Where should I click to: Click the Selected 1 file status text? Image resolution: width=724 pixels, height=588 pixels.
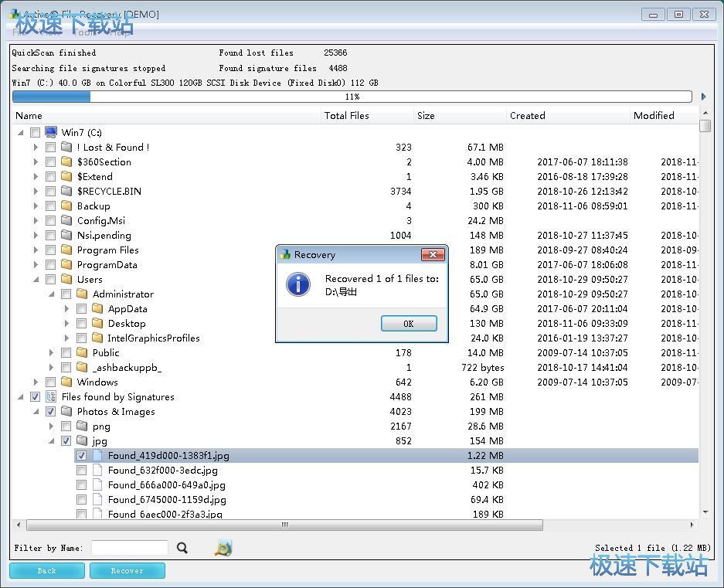pyautogui.click(x=652, y=548)
